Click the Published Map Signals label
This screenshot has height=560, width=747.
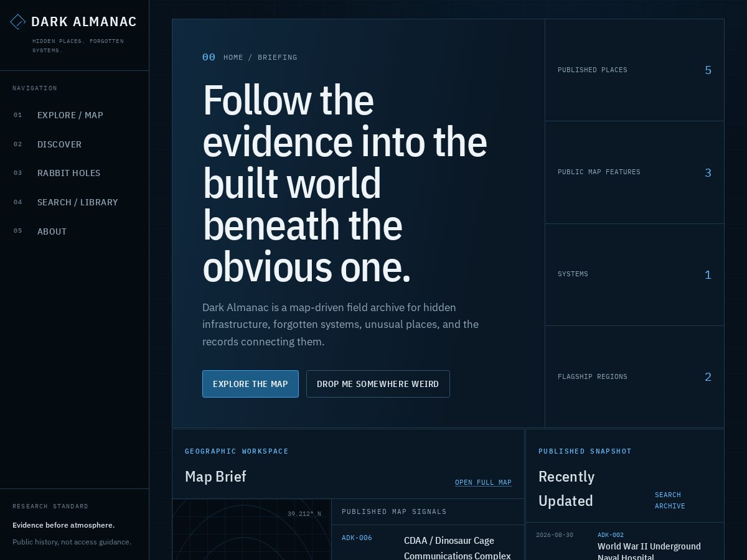394,511
